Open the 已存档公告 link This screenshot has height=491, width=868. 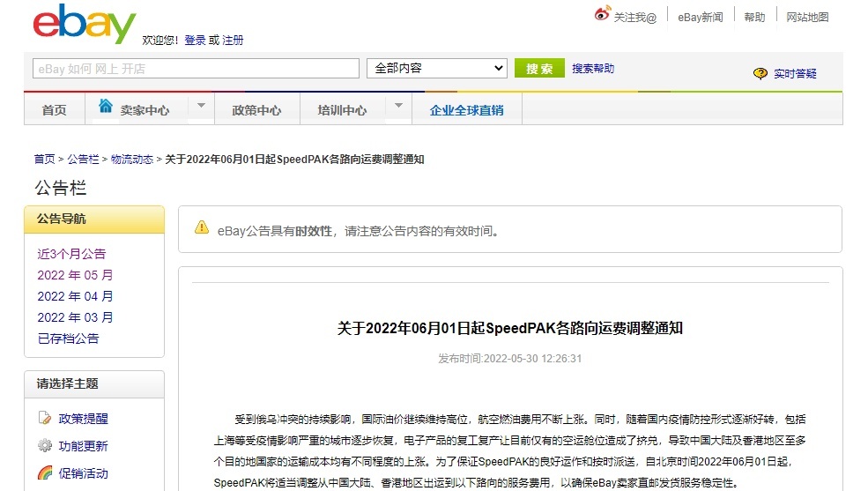(x=68, y=338)
